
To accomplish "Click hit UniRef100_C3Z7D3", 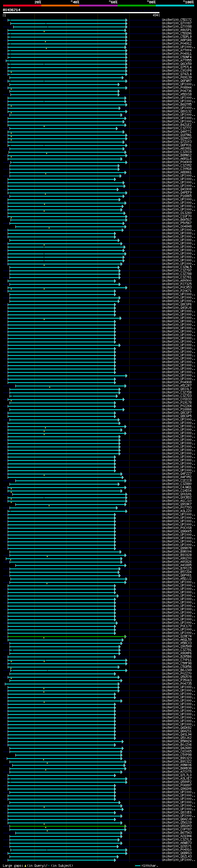I will [x=177, y=396].
